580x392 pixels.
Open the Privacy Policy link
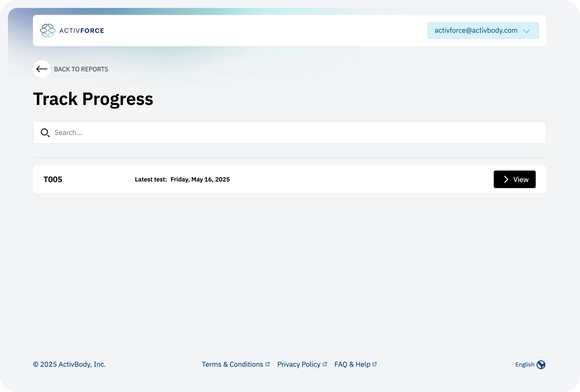click(299, 365)
